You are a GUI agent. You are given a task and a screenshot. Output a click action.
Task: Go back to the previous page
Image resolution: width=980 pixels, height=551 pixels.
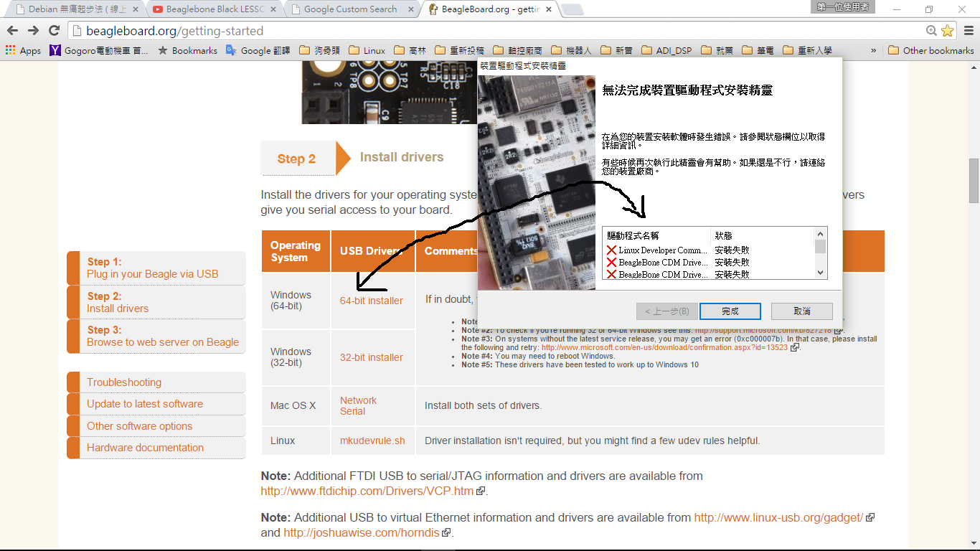pyautogui.click(x=12, y=30)
